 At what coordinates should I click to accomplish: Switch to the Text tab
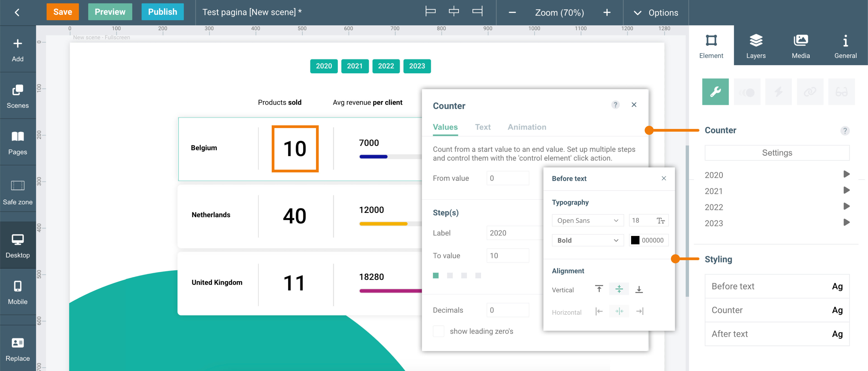click(483, 127)
